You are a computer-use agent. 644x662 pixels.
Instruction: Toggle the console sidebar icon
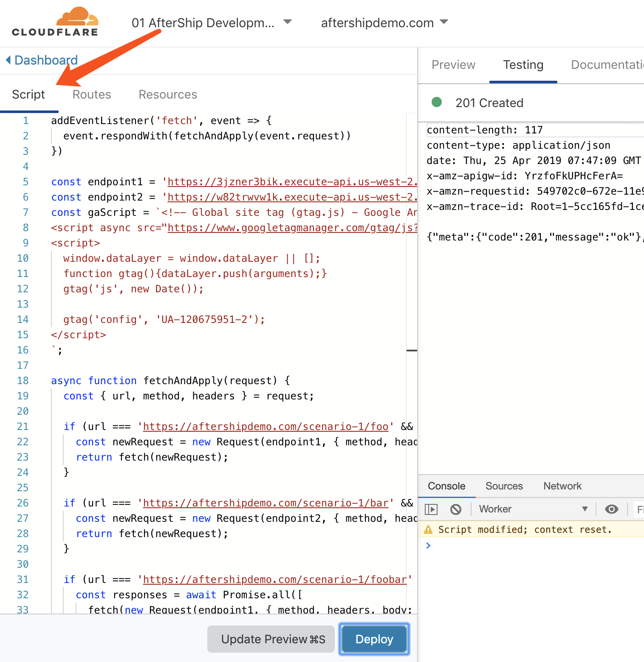click(431, 509)
